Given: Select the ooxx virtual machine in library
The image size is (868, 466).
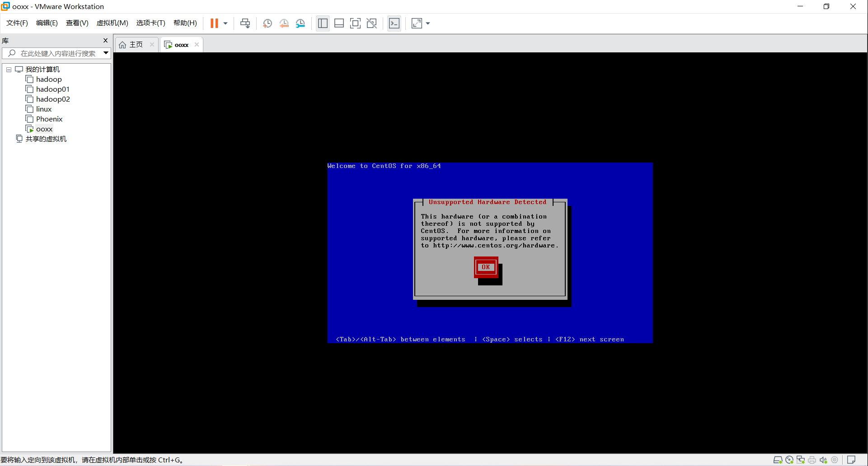Looking at the screenshot, I should coord(44,129).
